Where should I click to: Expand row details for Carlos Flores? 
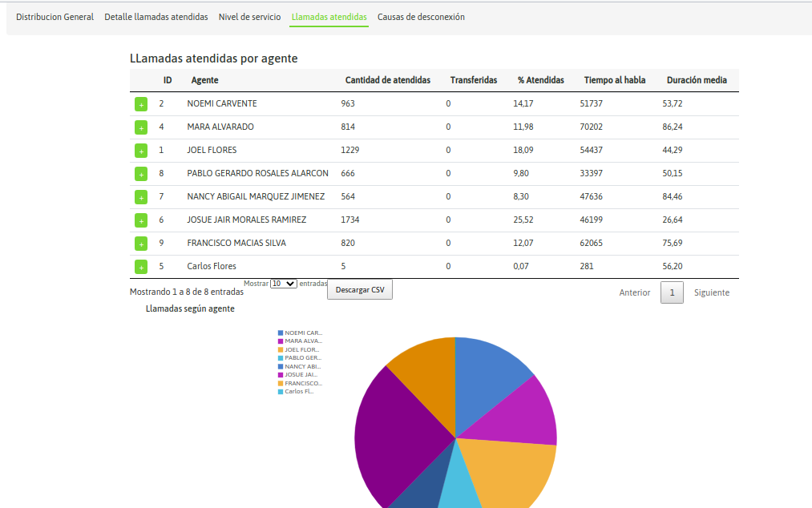(x=141, y=267)
